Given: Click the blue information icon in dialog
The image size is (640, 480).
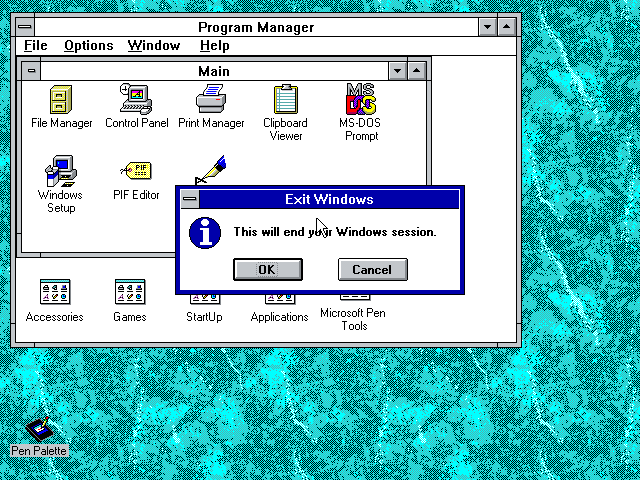Looking at the screenshot, I should [x=205, y=233].
